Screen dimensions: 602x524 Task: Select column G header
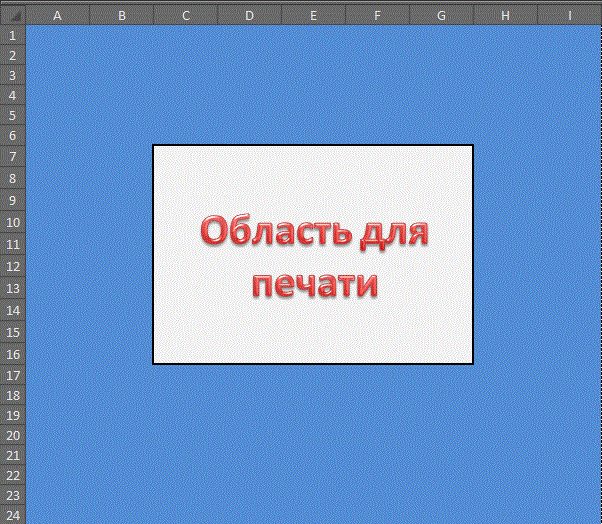coord(441,16)
